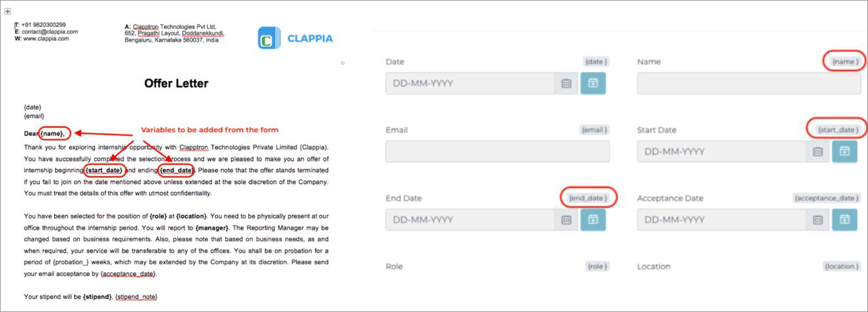Image resolution: width=868 pixels, height=312 pixels.
Task: Click the Clappia logo icon
Action: (268, 38)
